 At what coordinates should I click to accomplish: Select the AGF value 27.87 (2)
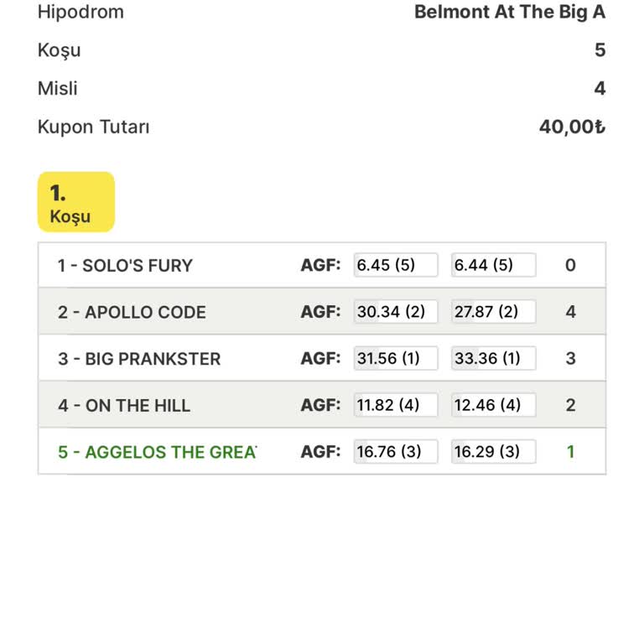point(493,312)
